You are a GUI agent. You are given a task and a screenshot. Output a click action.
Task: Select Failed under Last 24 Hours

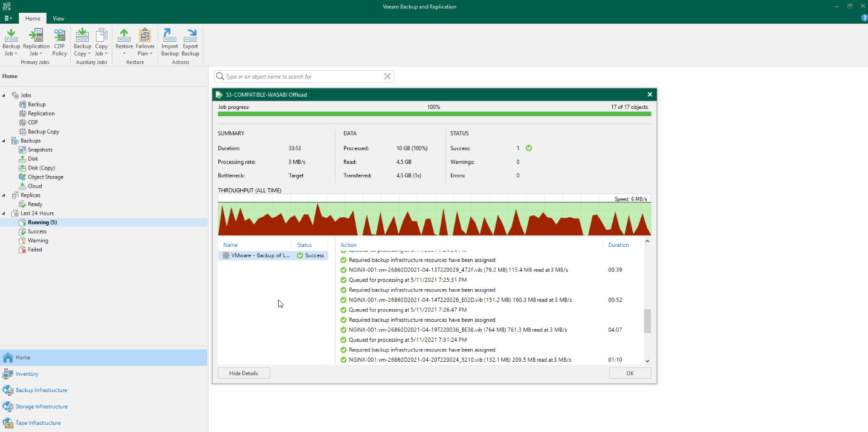(x=34, y=249)
